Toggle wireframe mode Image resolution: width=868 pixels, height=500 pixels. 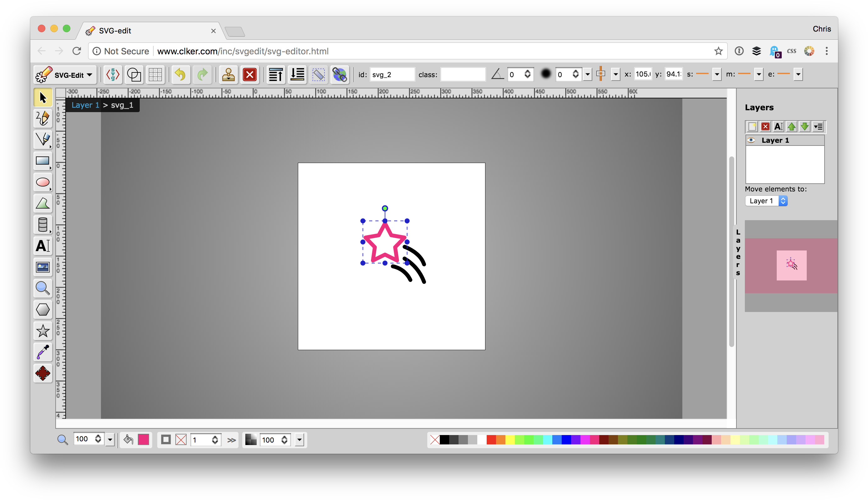pos(134,75)
